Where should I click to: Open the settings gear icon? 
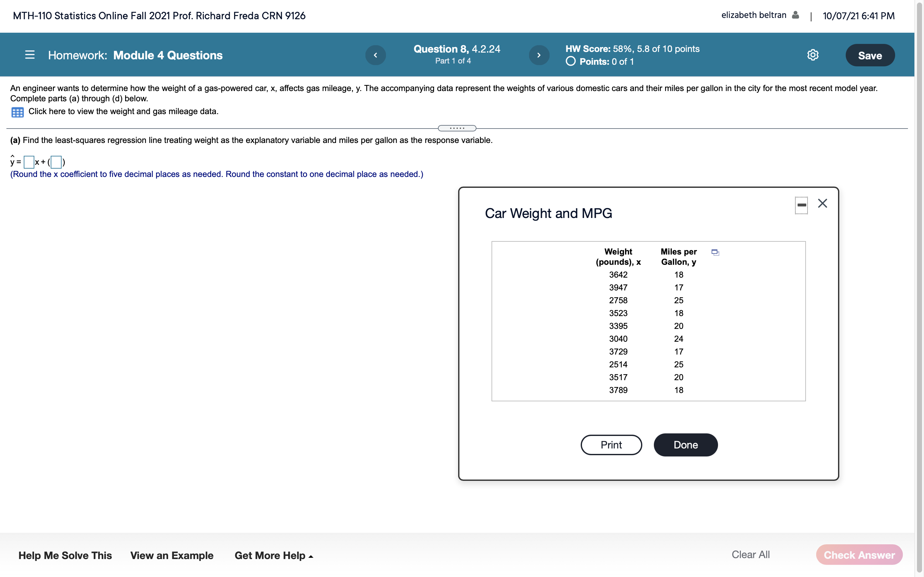pos(812,55)
